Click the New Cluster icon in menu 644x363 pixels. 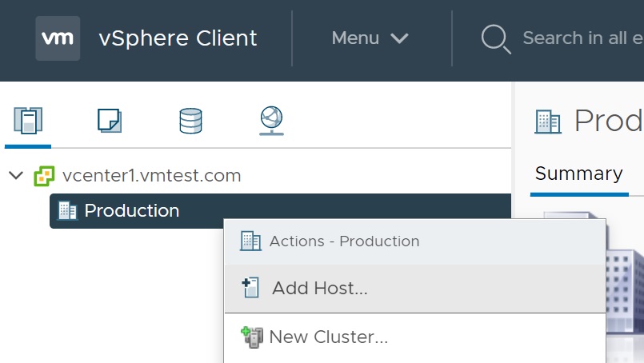251,337
